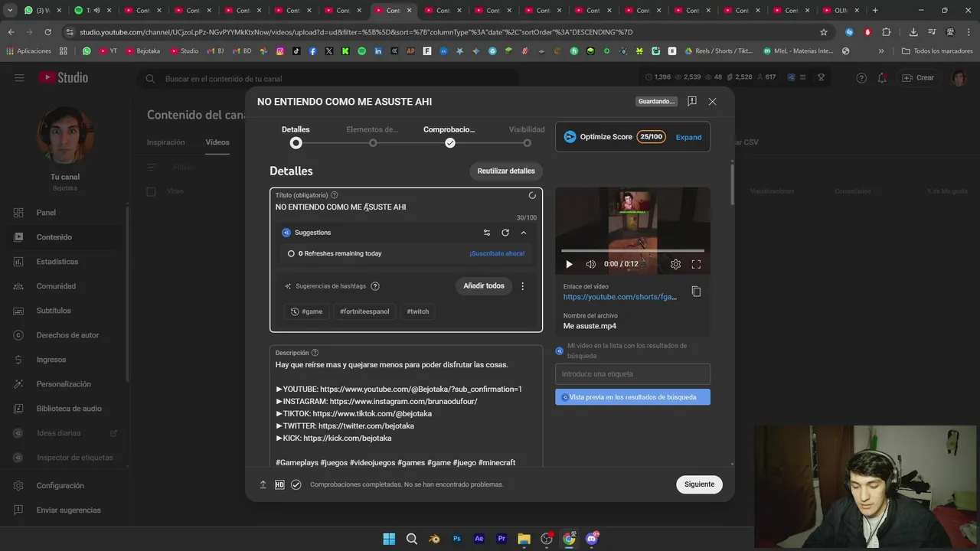Open suggestion settings sliders icon
The height and width of the screenshot is (551, 980).
point(486,233)
